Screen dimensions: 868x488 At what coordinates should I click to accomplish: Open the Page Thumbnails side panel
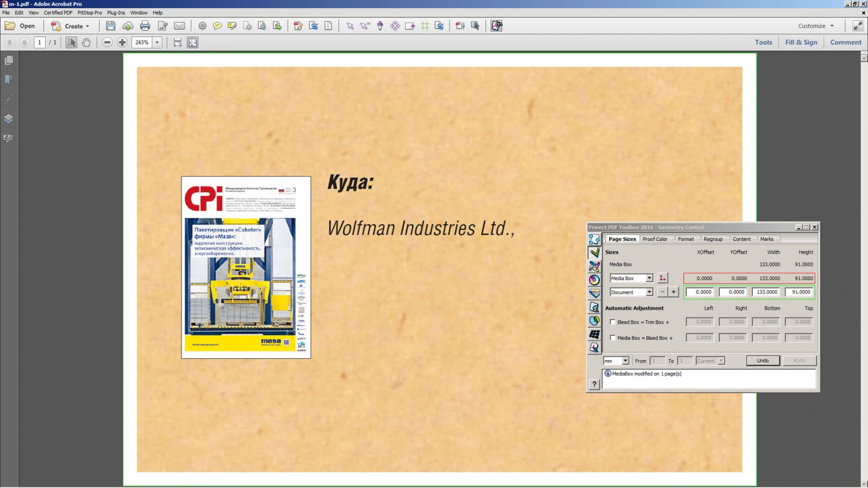click(x=9, y=60)
